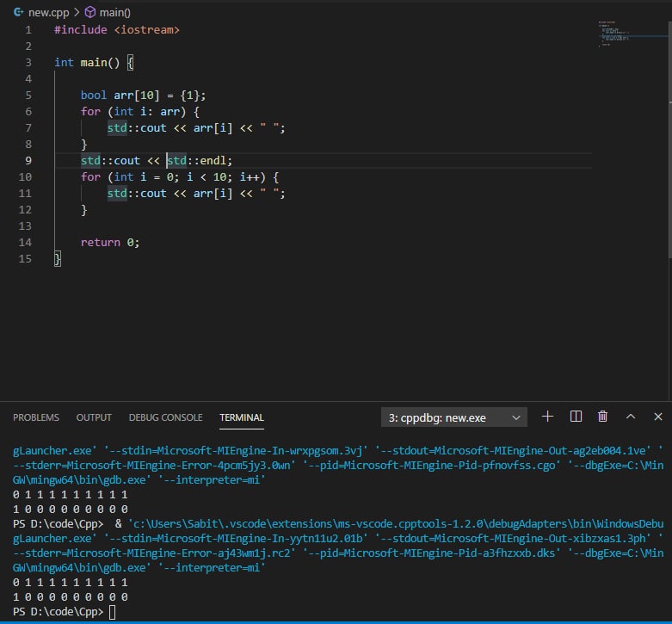Open the DEBUG CONSOLE tab

165,417
